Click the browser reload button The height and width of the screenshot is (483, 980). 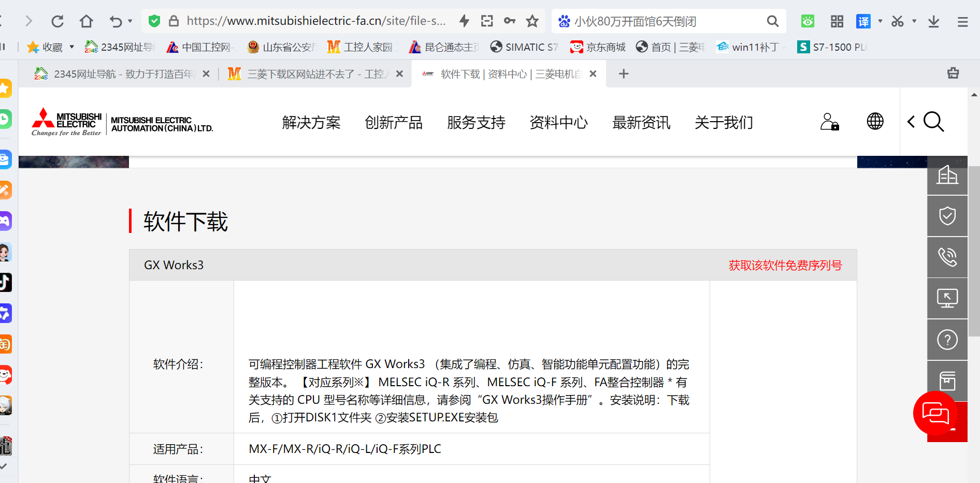57,21
